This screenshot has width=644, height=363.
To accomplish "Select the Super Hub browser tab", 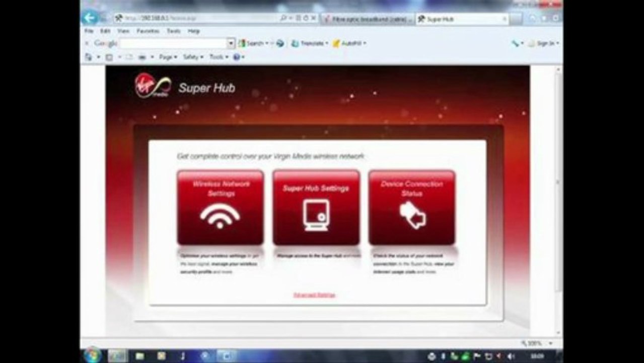I will tap(462, 19).
